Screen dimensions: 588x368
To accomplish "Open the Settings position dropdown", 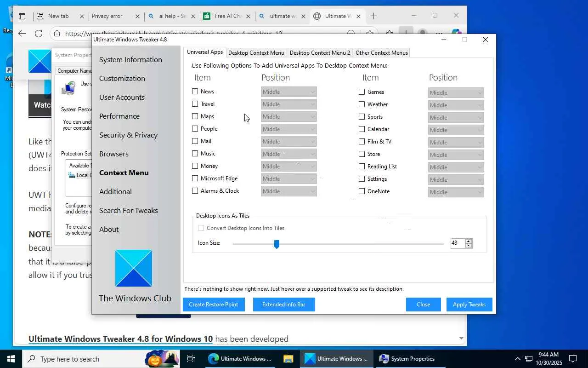I will (x=456, y=180).
